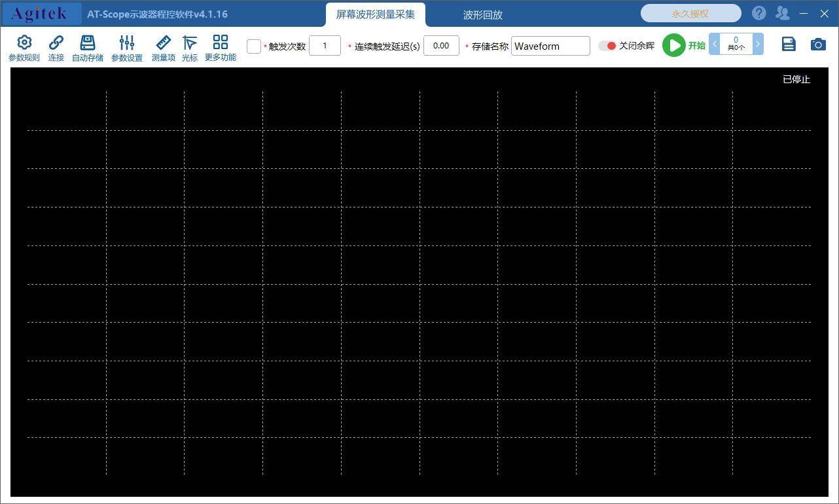The width and height of the screenshot is (839, 504).
Task: Open the 参数规则 gear icon
Action: [x=24, y=43]
